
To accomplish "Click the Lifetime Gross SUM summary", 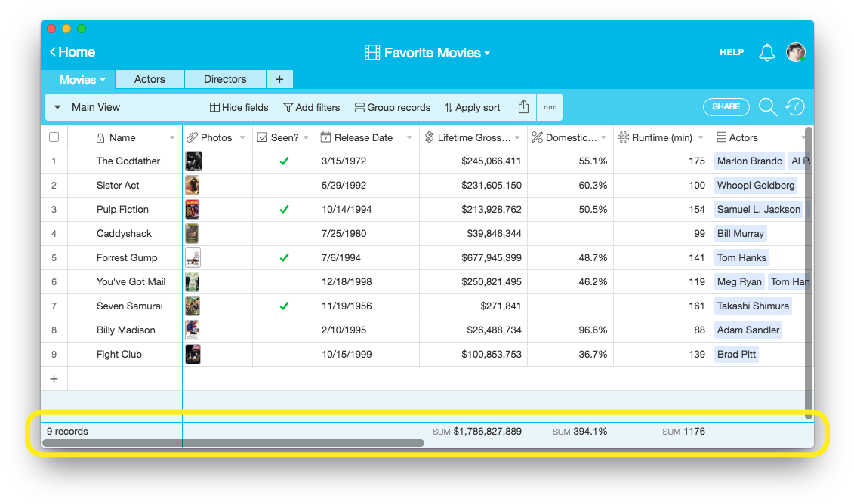I will pyautogui.click(x=477, y=431).
